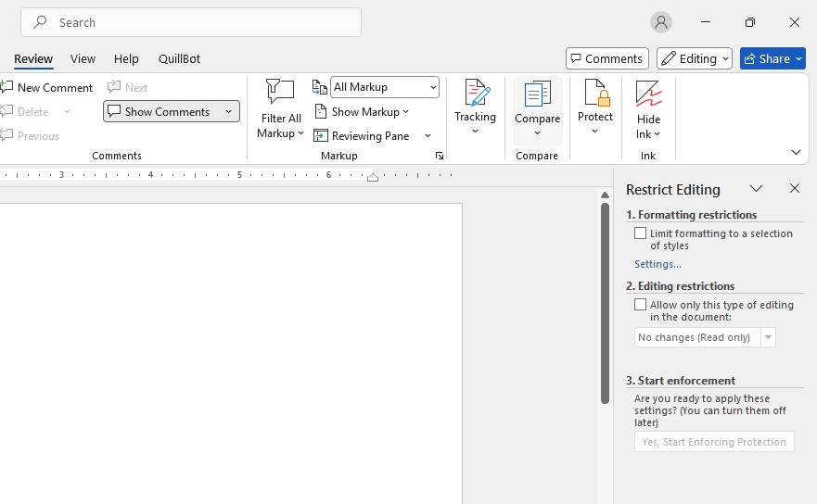Screen dimensions: 817x504
Task: Click the Filter All Markup dropdown arrow
Action: coord(300,133)
